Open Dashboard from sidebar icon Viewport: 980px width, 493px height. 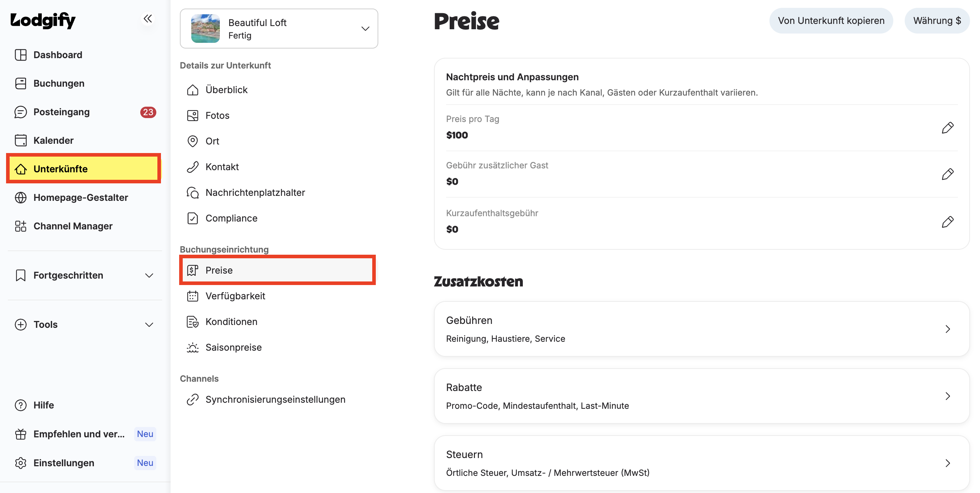click(21, 55)
